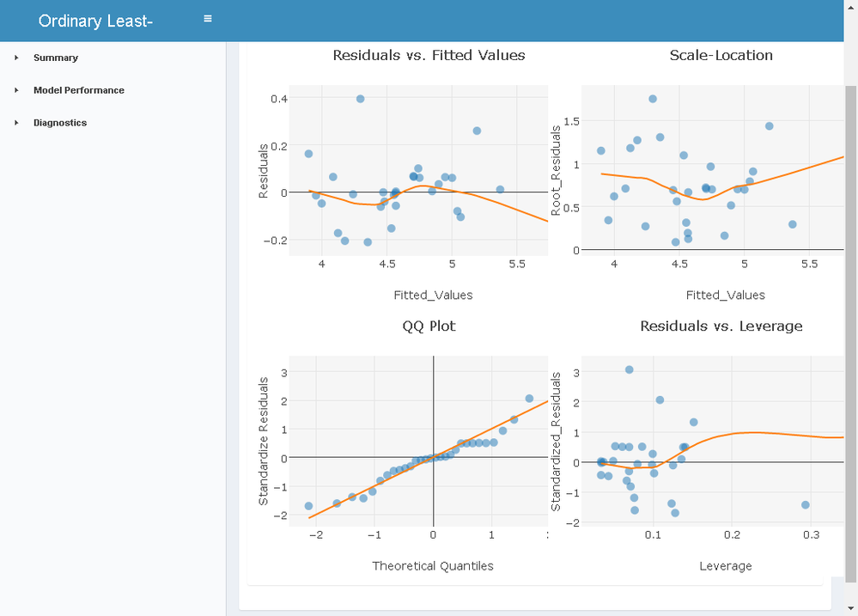This screenshot has height=616, width=858.
Task: Go to the Diagnostics menu item
Action: tap(60, 123)
